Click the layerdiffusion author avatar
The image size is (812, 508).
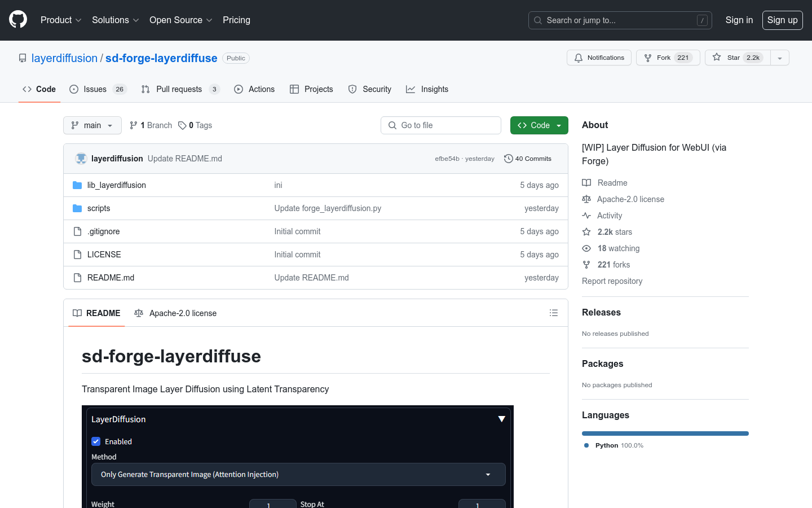click(x=81, y=159)
